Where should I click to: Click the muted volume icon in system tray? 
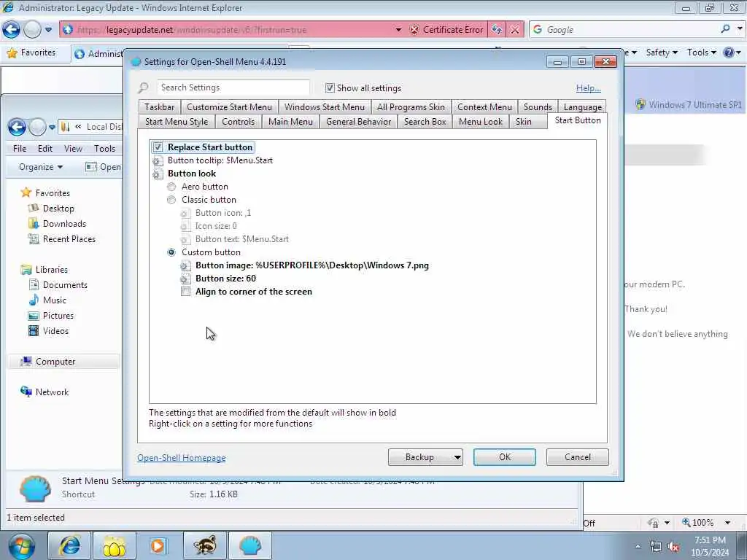click(673, 547)
